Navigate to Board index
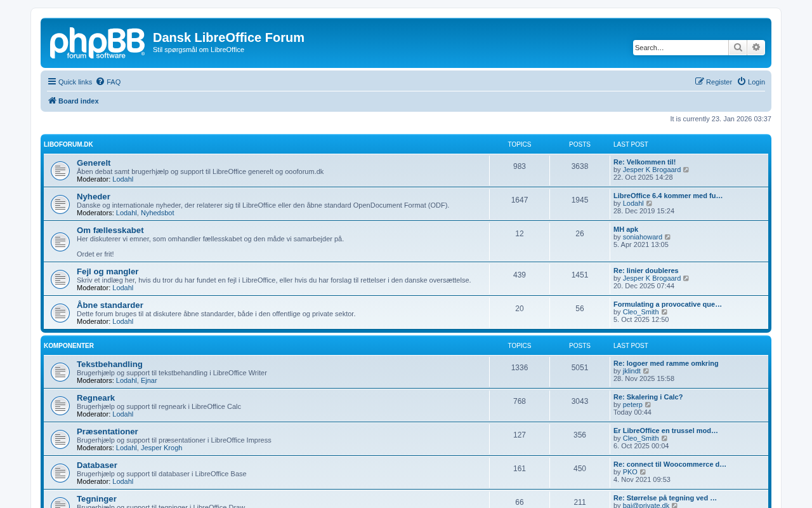This screenshot has height=508, width=812. tap(74, 101)
